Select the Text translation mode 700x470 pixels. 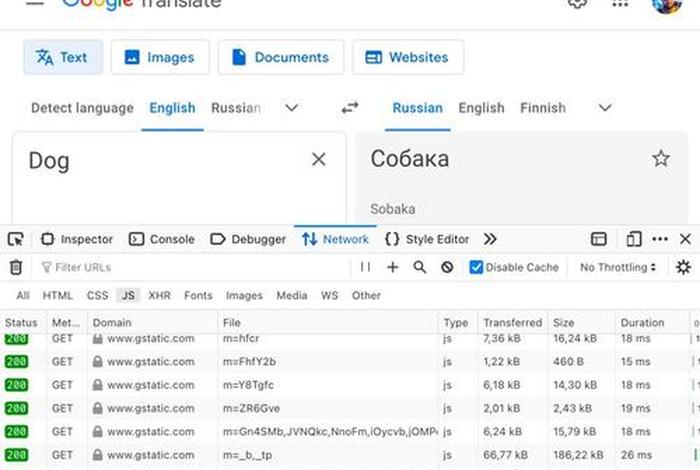pos(63,57)
